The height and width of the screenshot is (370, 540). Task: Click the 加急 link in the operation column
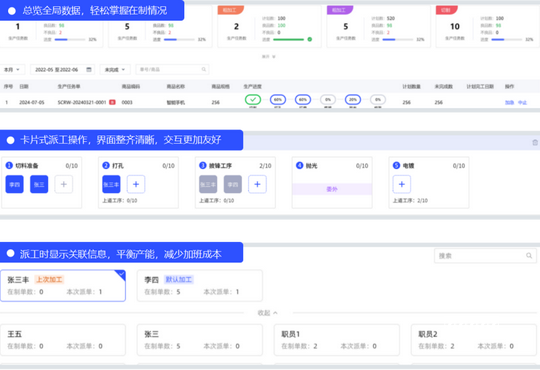pos(509,102)
